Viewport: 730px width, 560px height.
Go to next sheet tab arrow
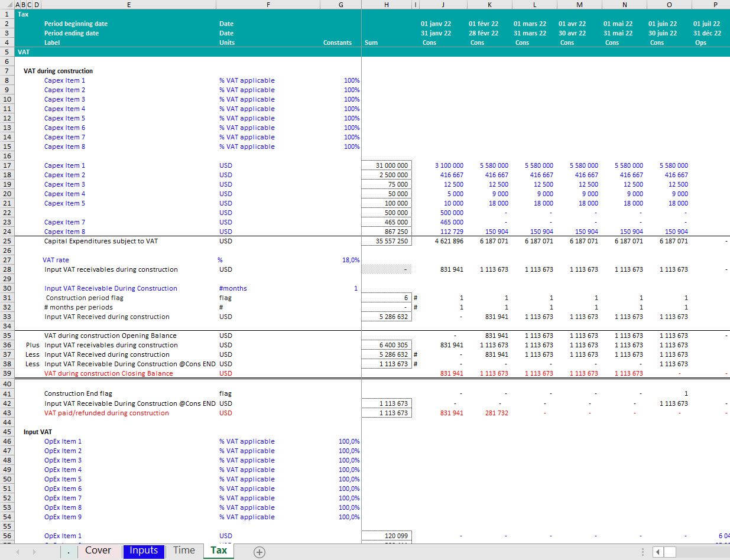coord(34,552)
